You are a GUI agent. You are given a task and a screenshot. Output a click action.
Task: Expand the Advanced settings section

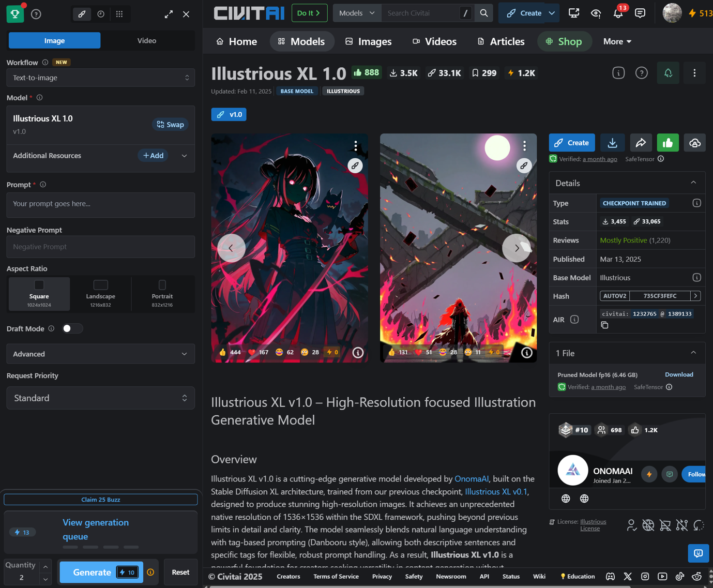(x=101, y=354)
